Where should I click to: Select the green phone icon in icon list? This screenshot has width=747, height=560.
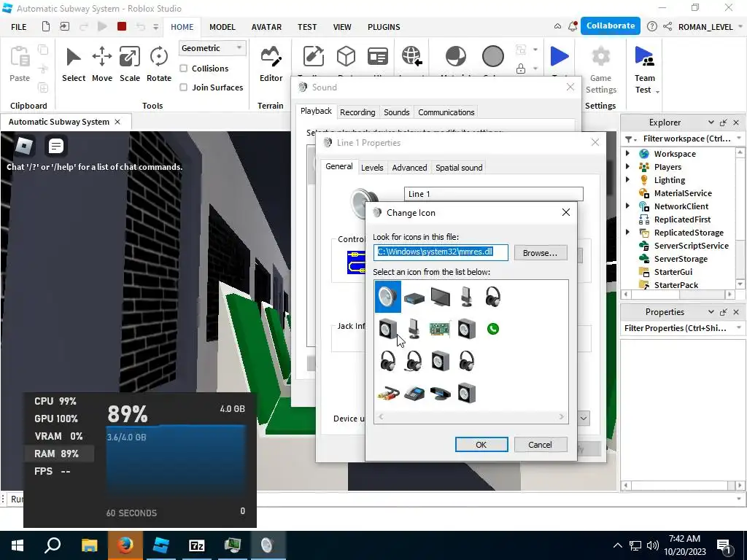pos(493,329)
